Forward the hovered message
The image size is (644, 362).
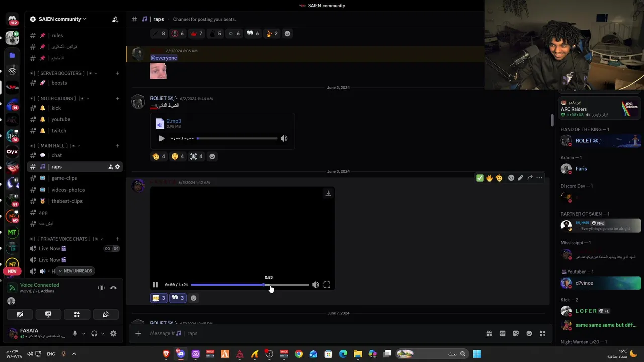pyautogui.click(x=530, y=178)
